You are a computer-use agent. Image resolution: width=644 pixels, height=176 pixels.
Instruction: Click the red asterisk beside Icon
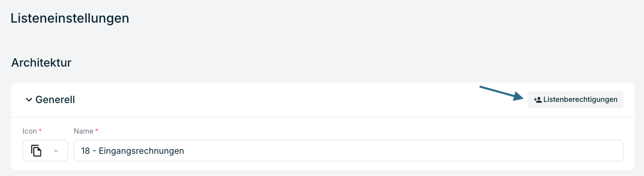(40, 130)
